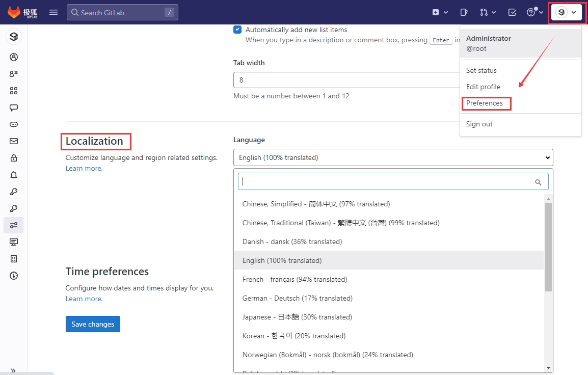Viewport: 588px width, 375px height.
Task: Open Emails via the sidebar envelope icon
Action: (x=14, y=141)
